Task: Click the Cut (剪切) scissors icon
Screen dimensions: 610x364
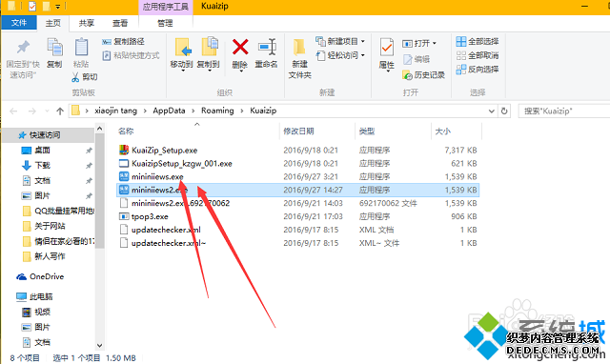Action: click(75, 77)
